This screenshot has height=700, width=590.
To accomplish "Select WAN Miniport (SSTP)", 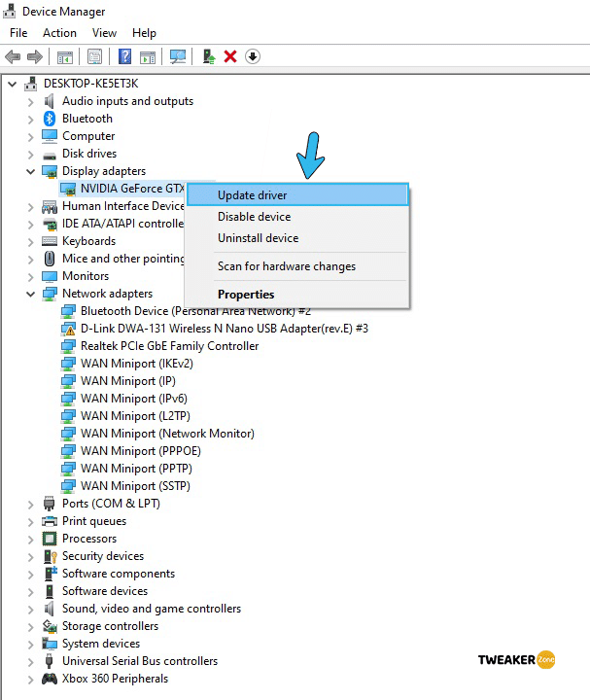I will (135, 486).
